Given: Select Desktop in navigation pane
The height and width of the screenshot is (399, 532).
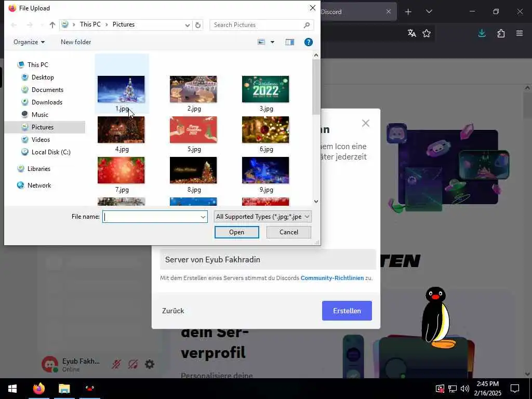Looking at the screenshot, I should [43, 77].
